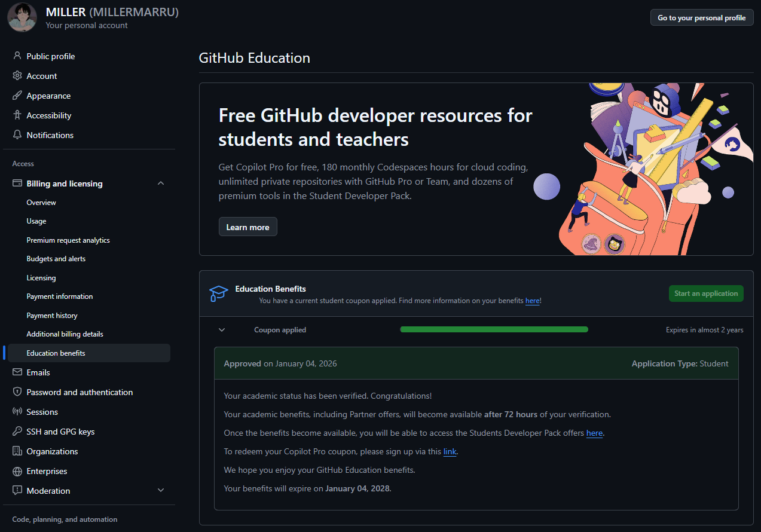This screenshot has width=761, height=532.
Task: Click the Emails envelope icon
Action: (17, 372)
